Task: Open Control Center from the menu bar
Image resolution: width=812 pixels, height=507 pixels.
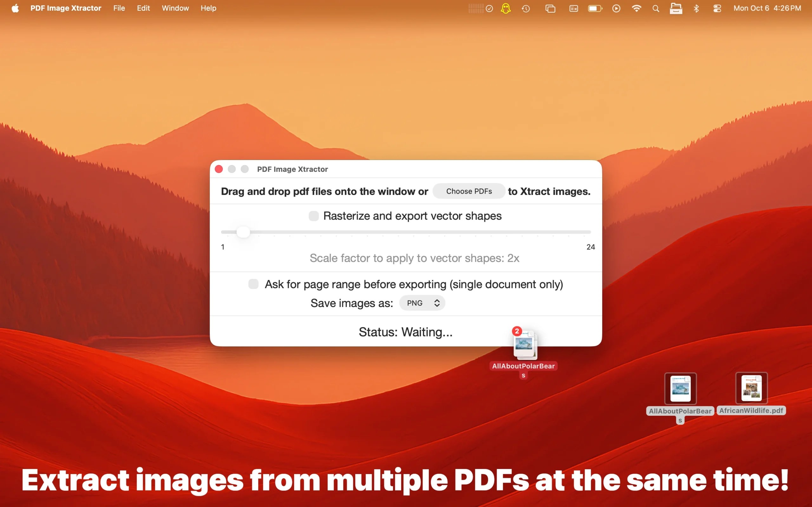Action: coord(717,8)
